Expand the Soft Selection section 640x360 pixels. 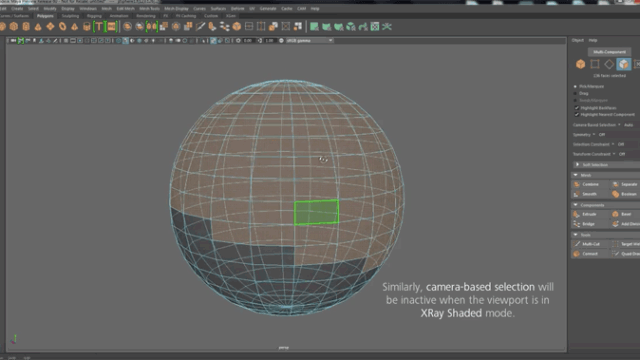point(606,164)
